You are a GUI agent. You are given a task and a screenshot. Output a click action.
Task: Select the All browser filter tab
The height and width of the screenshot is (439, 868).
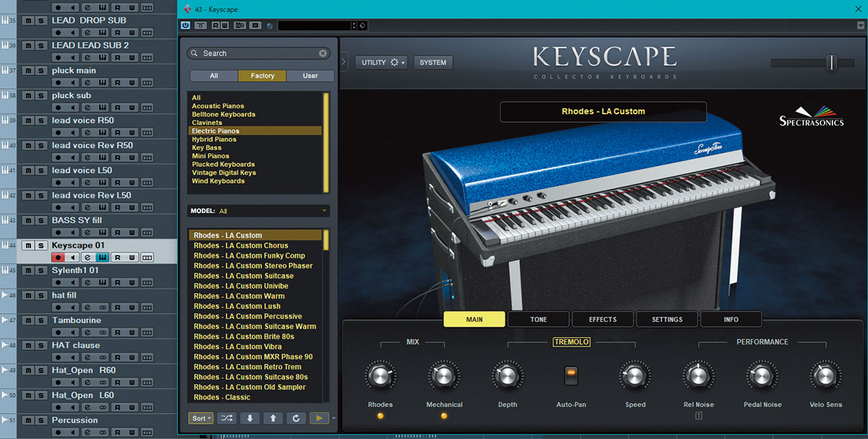click(214, 75)
